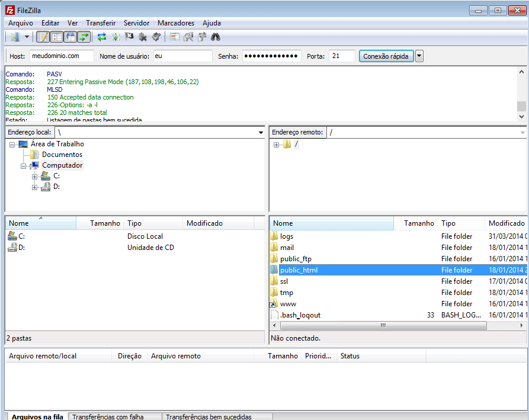Switch to the Transferências com falha tab
Viewport: 529px width, 420px height.
[x=108, y=416]
